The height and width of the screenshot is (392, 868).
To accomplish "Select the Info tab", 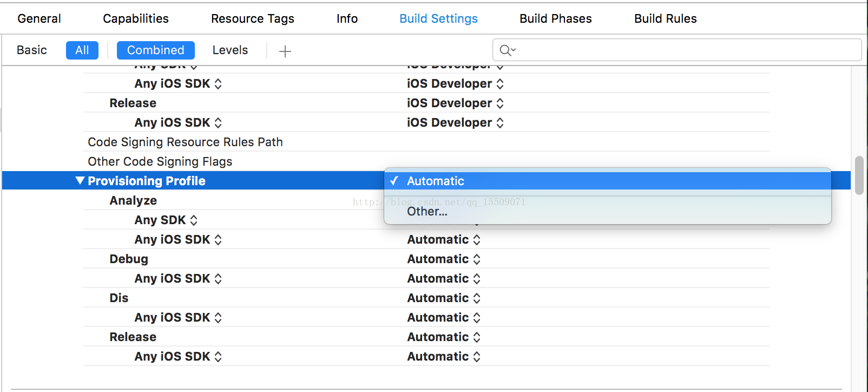I will (x=347, y=18).
